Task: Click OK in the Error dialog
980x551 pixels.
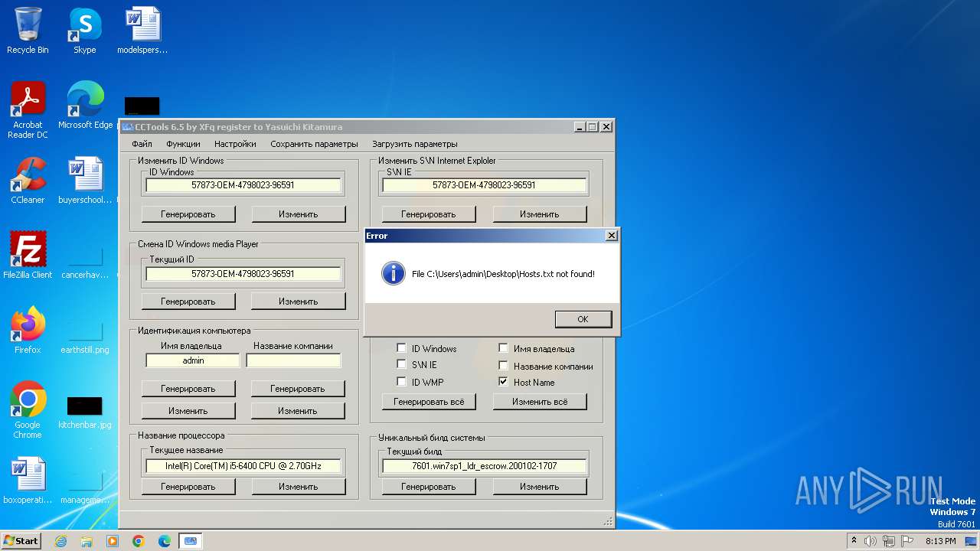Action: 583,319
